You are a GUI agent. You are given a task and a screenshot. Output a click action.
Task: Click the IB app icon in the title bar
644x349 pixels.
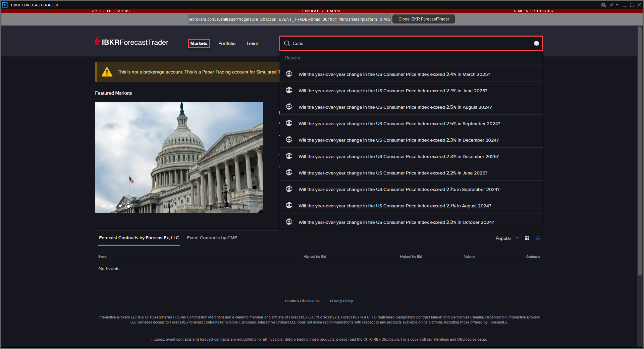tap(5, 5)
